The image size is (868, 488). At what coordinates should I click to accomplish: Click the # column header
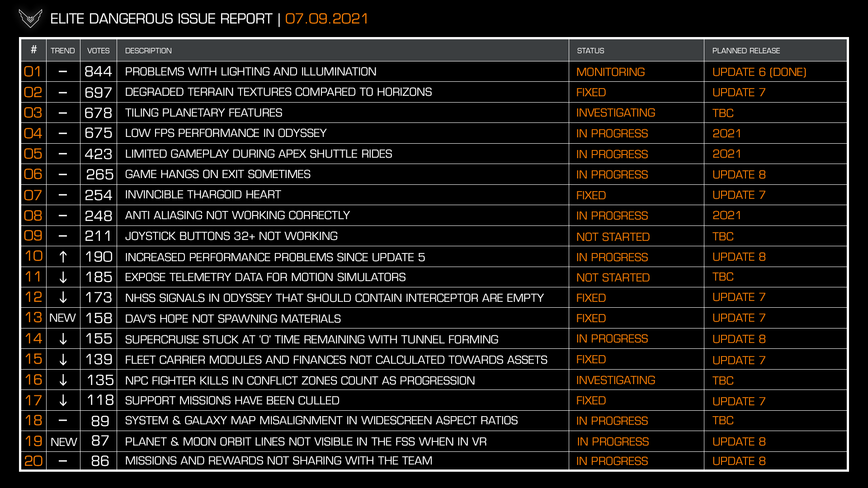(33, 50)
